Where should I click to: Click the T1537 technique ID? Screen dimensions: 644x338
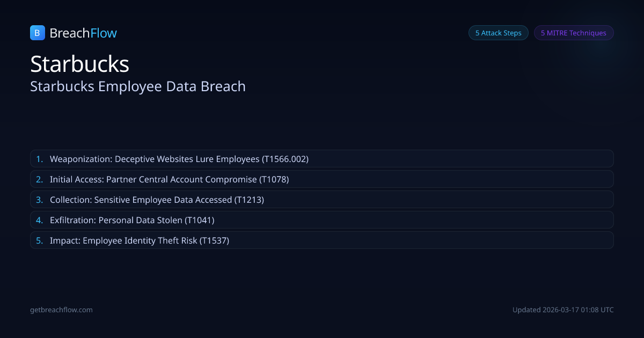[214, 240]
